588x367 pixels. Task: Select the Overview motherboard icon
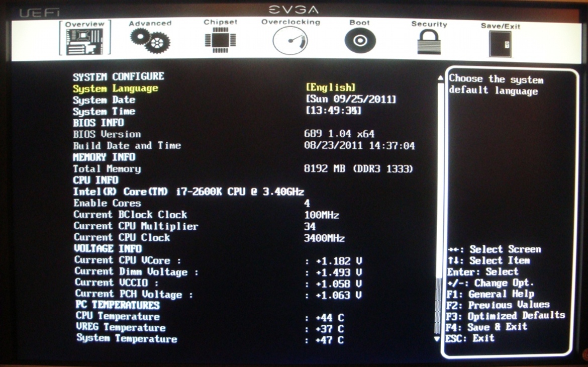(85, 41)
